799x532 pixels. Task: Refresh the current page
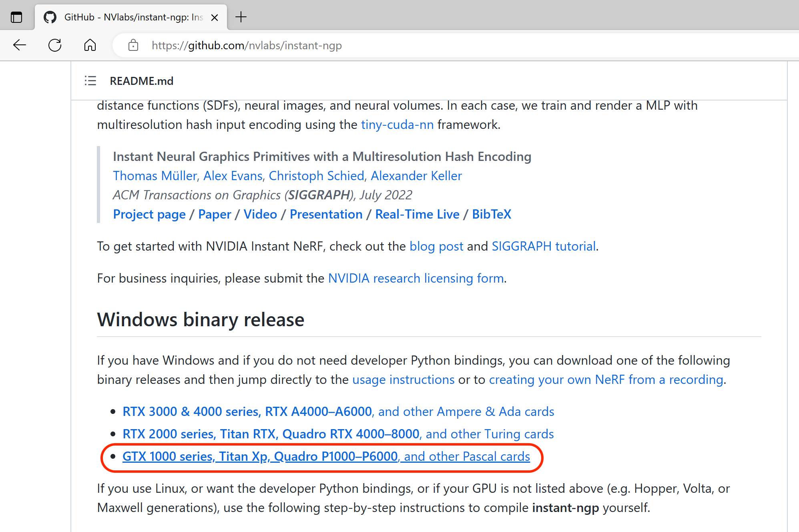(x=55, y=45)
